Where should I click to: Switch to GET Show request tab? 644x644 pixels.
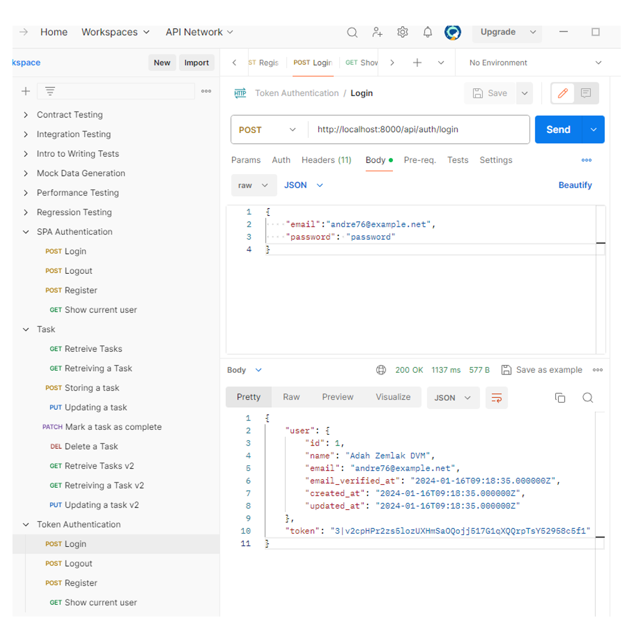coord(361,63)
